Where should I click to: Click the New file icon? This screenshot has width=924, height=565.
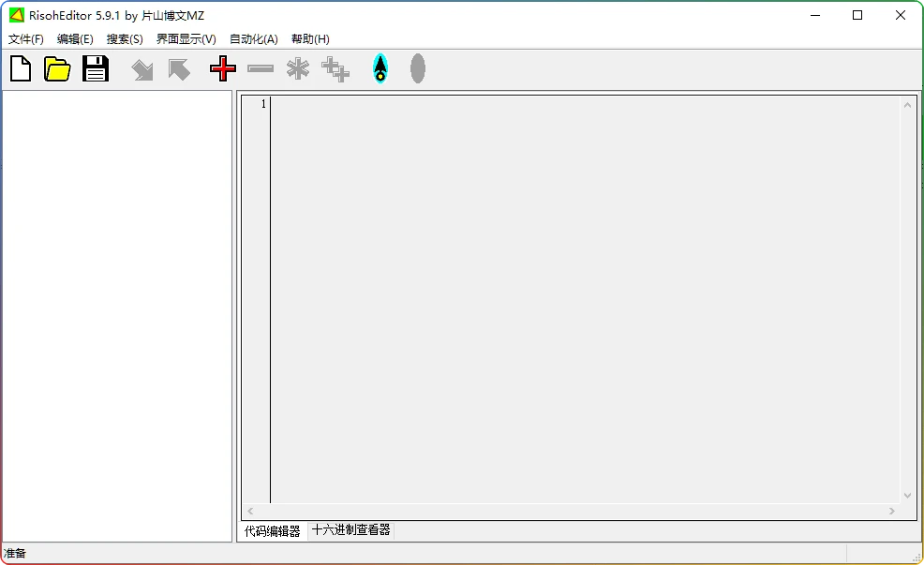[x=20, y=68]
